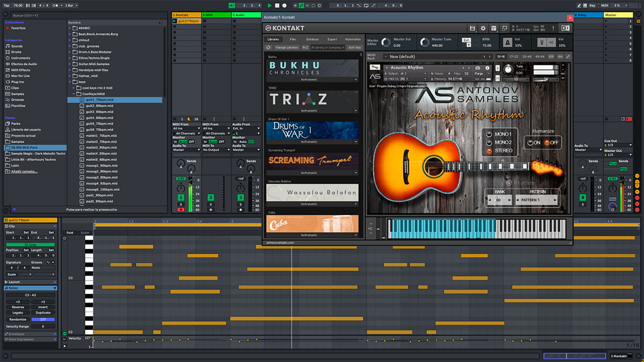The height and width of the screenshot is (362, 644).
Task: Turn Humanize ON
Action: coord(531,143)
